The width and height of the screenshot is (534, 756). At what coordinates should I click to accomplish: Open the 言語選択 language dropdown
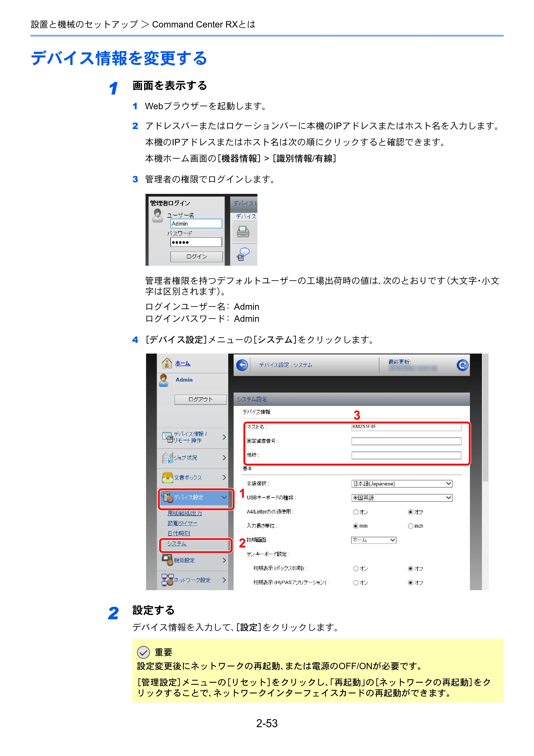pos(402,483)
